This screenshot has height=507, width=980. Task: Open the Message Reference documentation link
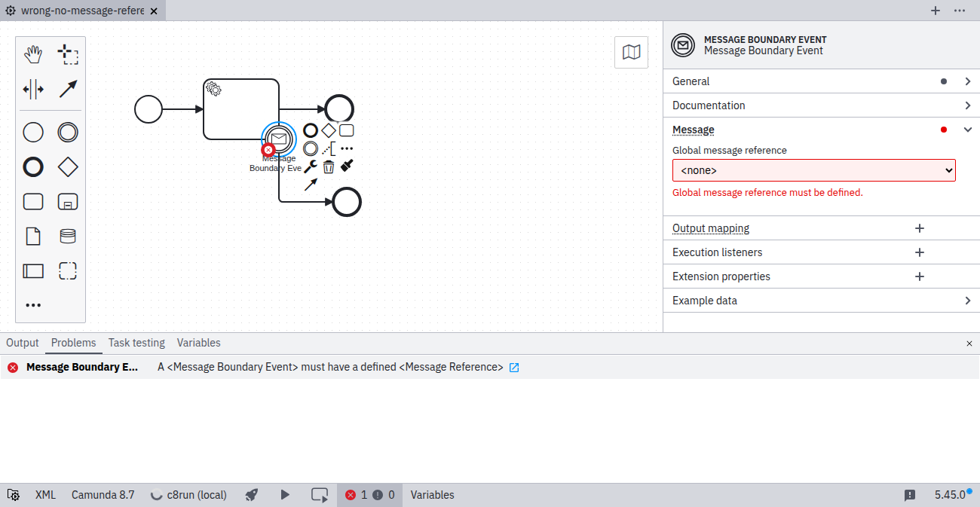point(514,368)
